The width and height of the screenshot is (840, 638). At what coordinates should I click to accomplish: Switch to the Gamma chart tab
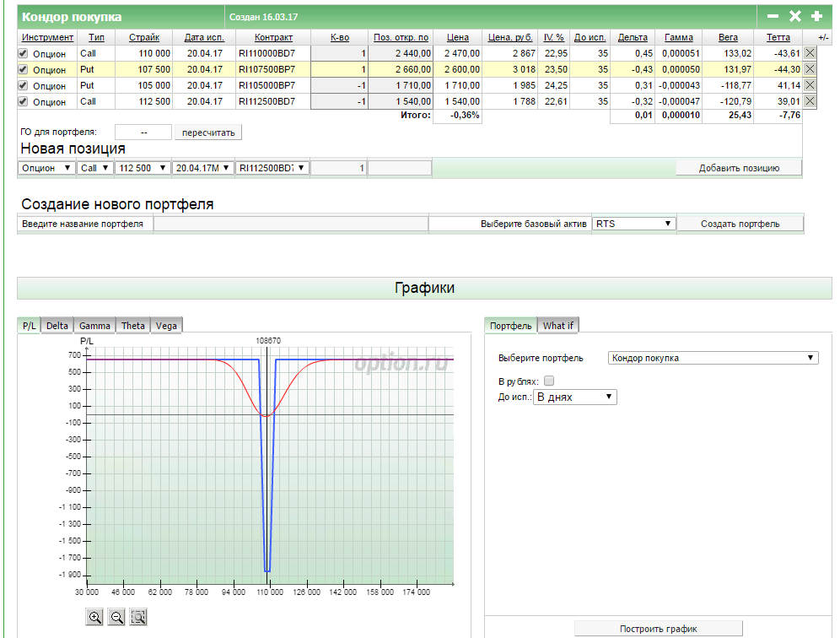(x=94, y=326)
